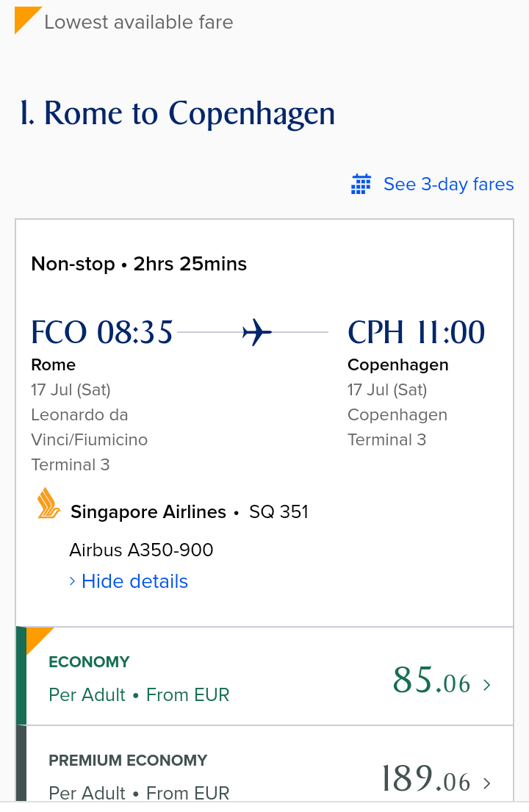The width and height of the screenshot is (529, 812).
Task: Click the arrow beside the 189.06 price
Action: coord(486,783)
